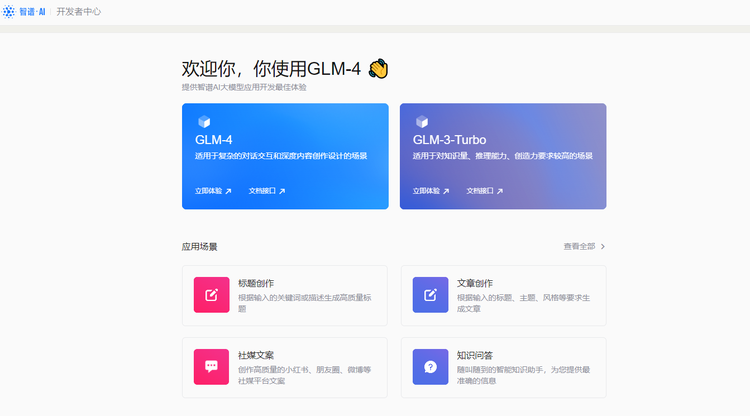Open 文档接口 on the GLM-4 card
The height and width of the screenshot is (416, 750).
click(x=262, y=191)
